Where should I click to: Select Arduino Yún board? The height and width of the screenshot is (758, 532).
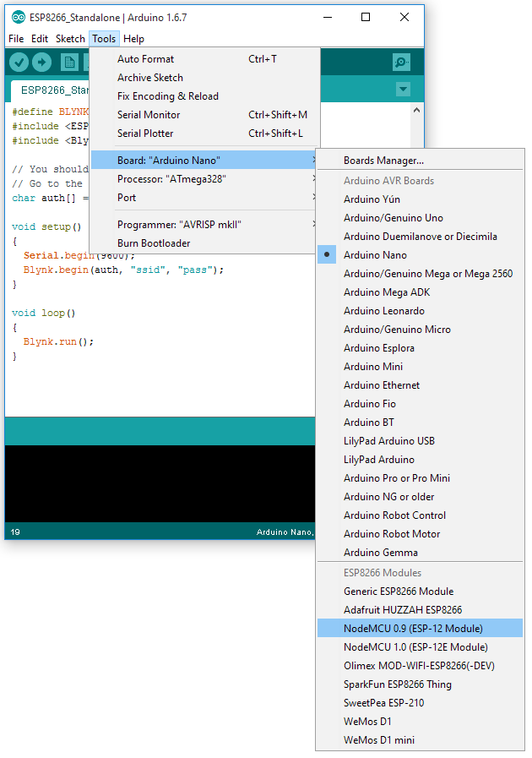pos(420,199)
